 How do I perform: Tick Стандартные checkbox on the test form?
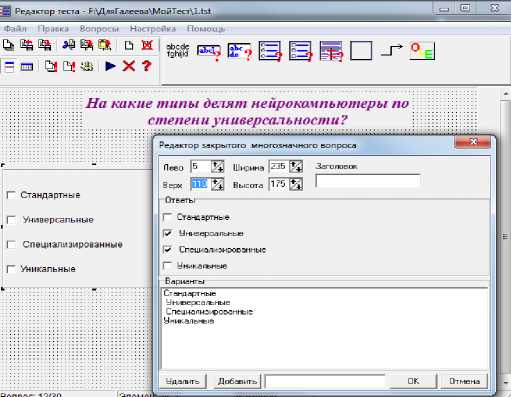coord(11,195)
